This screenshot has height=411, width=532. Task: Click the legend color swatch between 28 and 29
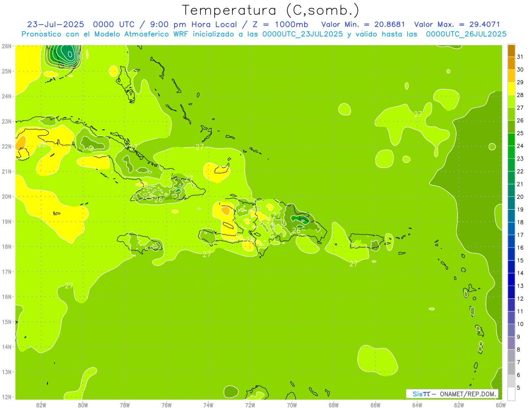(511, 89)
